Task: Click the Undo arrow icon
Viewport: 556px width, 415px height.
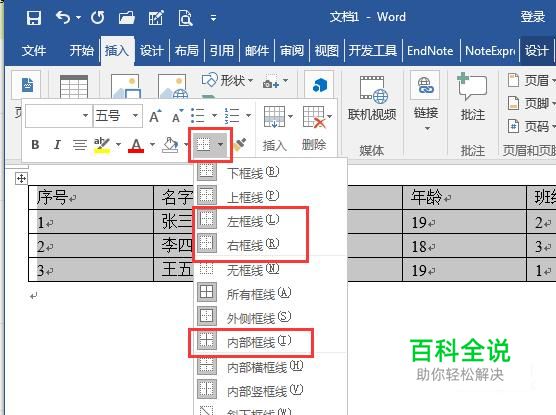Action: click(x=63, y=17)
